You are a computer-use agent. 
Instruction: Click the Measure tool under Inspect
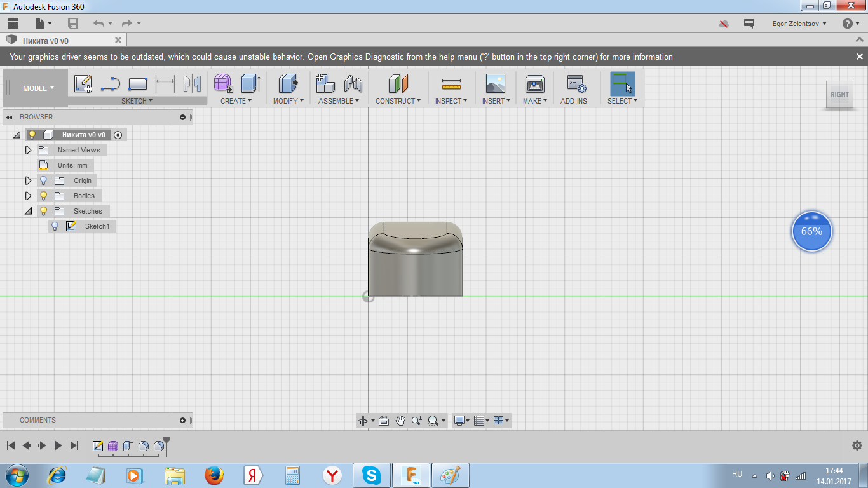[x=451, y=84]
